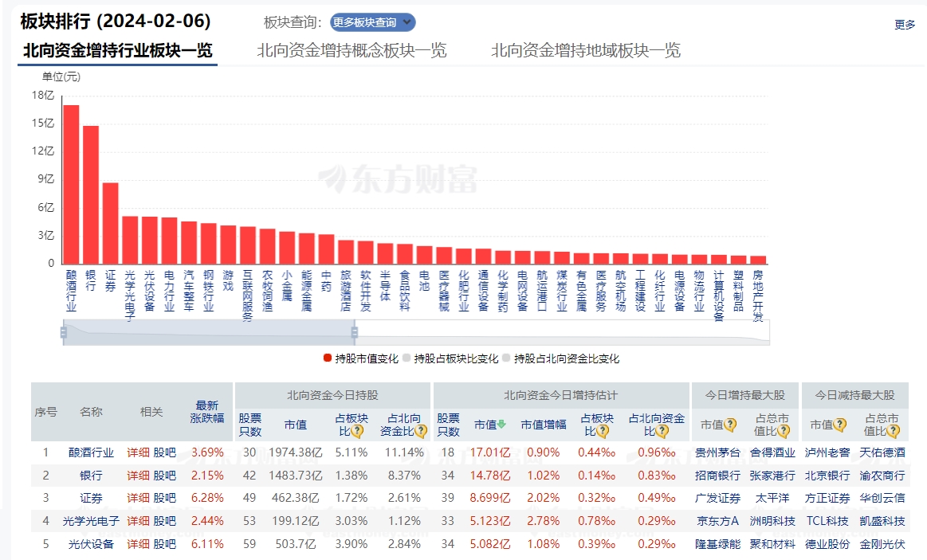Click help icon beside 增持估计 占板块比
Image resolution: width=927 pixels, height=560 pixels.
[x=603, y=431]
